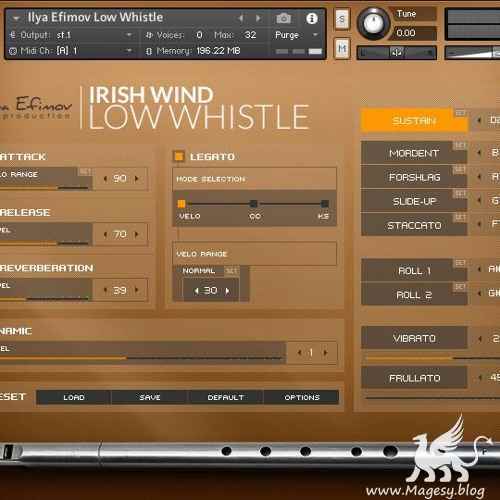The height and width of the screenshot is (500, 500).
Task: Select next instrument preset arrow
Action: [x=258, y=18]
